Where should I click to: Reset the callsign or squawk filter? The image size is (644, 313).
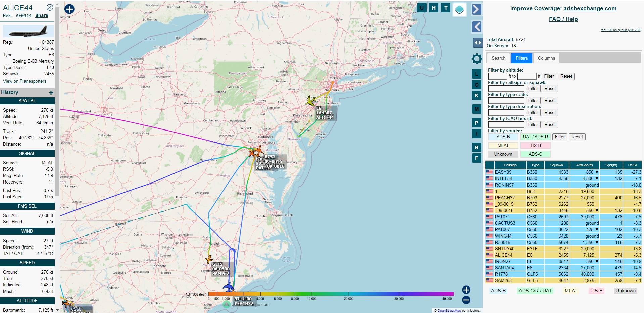click(x=550, y=88)
